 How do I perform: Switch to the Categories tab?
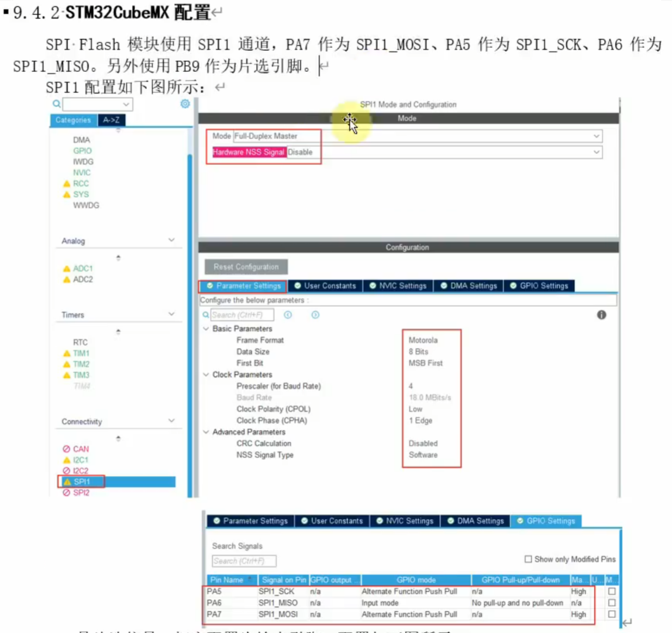[x=74, y=120]
